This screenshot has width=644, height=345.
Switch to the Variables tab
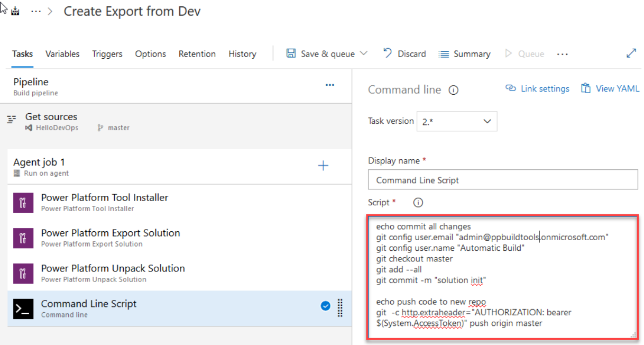pyautogui.click(x=62, y=54)
